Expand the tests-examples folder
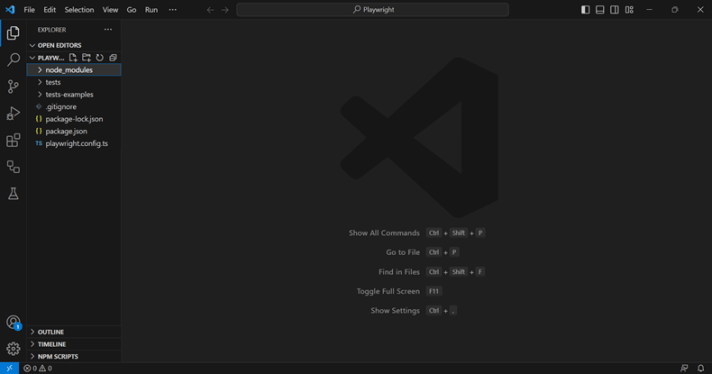This screenshot has height=374, width=712. tap(74, 94)
